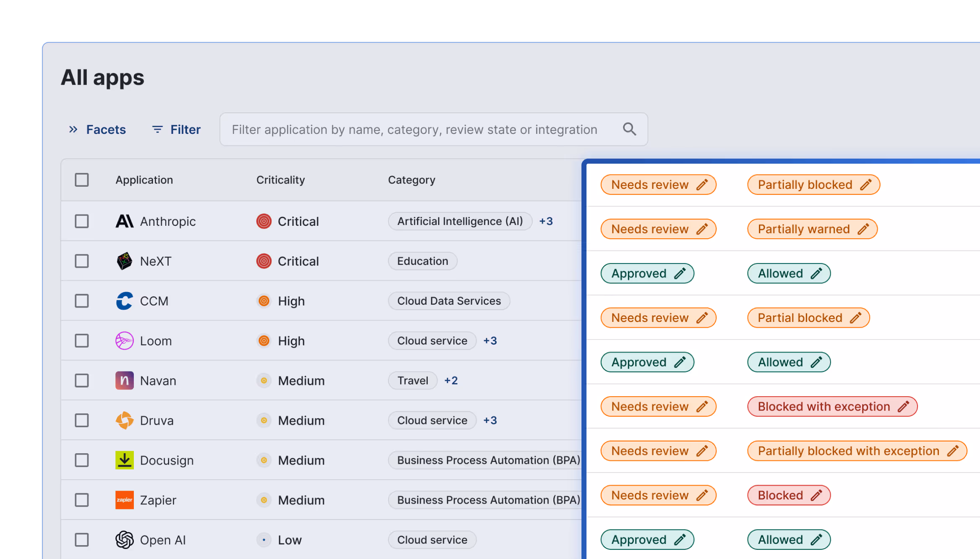Expand Anthropic's +3 extra categories
Viewport: 980px width, 559px height.
(546, 221)
